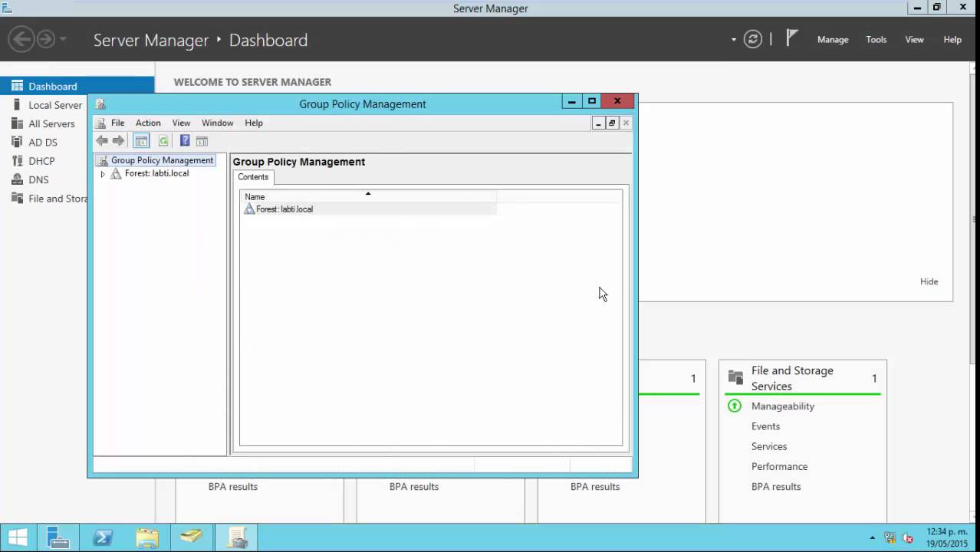Click the Name column header
Image resolution: width=980 pixels, height=552 pixels.
(368, 197)
